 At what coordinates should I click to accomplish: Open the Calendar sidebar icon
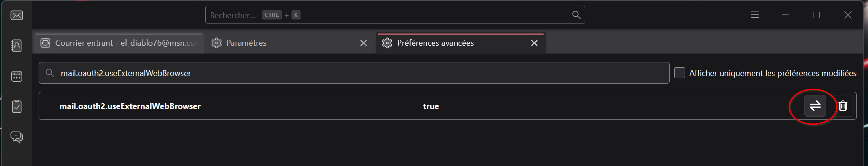[17, 76]
